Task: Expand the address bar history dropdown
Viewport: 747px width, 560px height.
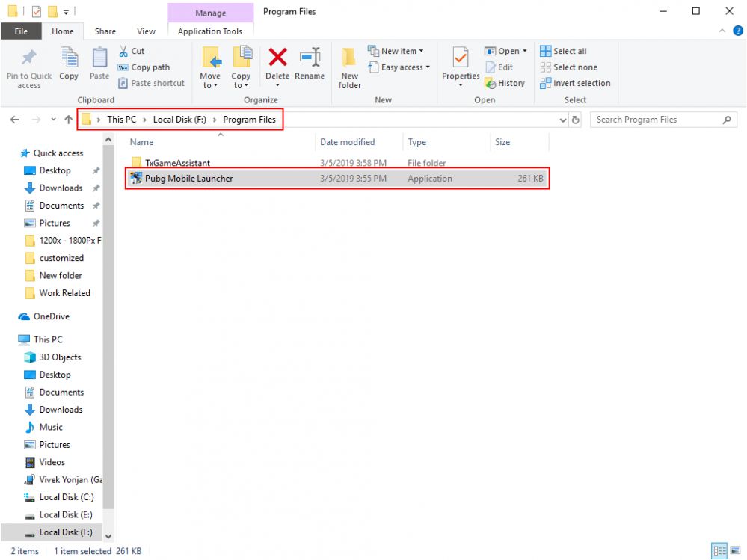Action: tap(562, 120)
